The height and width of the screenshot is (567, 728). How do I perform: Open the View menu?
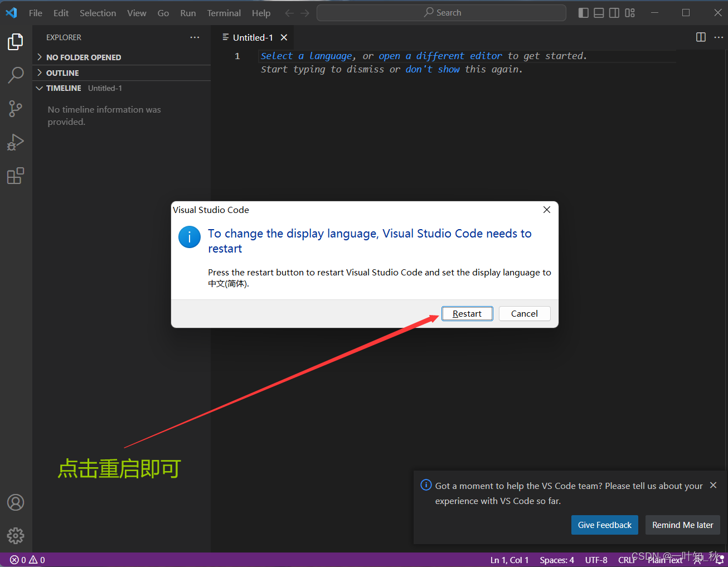pyautogui.click(x=137, y=13)
